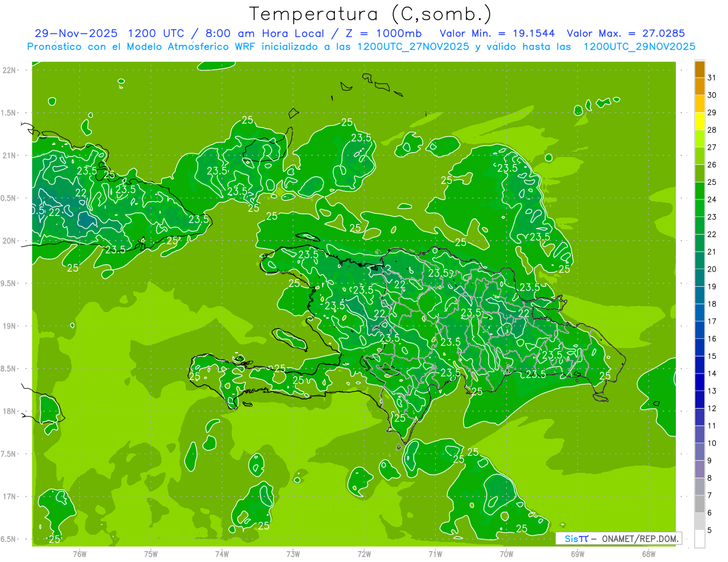This screenshot has width=728, height=562.
Task: Click the "74W" longitude axis label
Action: coord(222,554)
